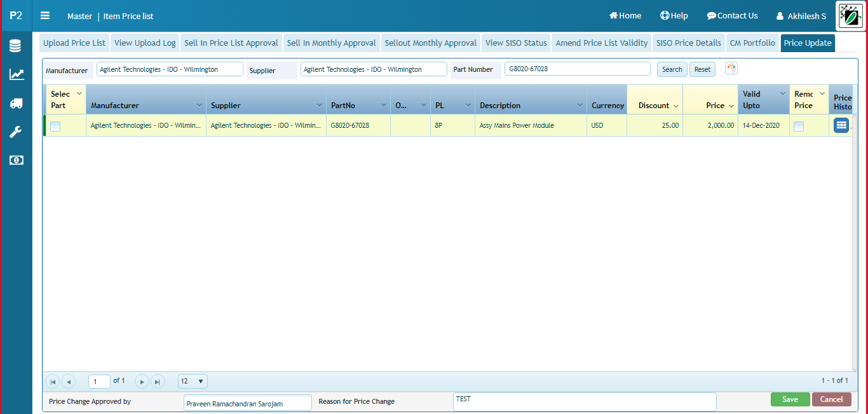868x414 pixels.
Task: Click the 14-Dec-2020 valid upto cell
Action: pos(764,126)
